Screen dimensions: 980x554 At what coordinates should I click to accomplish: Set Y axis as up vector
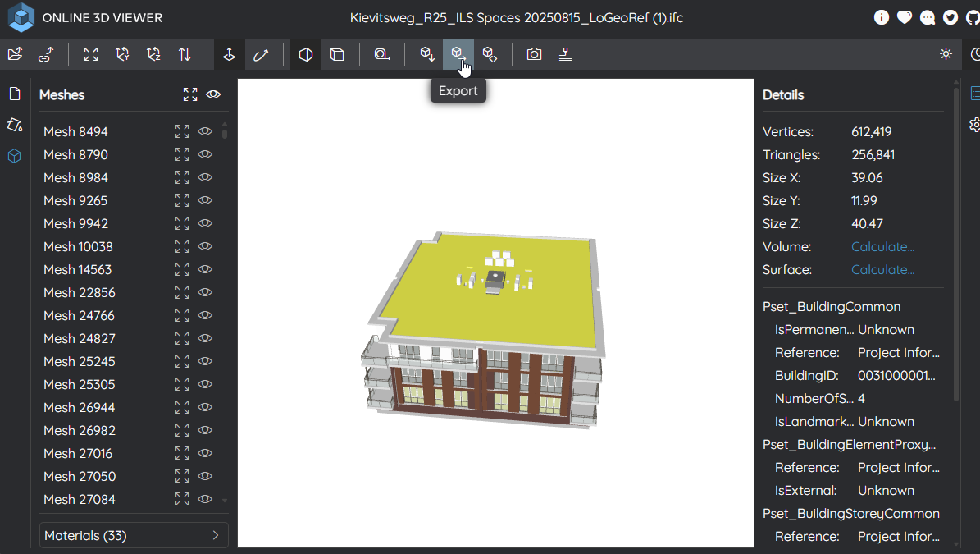click(122, 54)
